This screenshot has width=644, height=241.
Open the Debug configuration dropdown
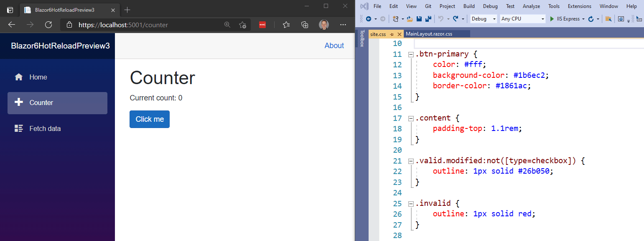(484, 19)
